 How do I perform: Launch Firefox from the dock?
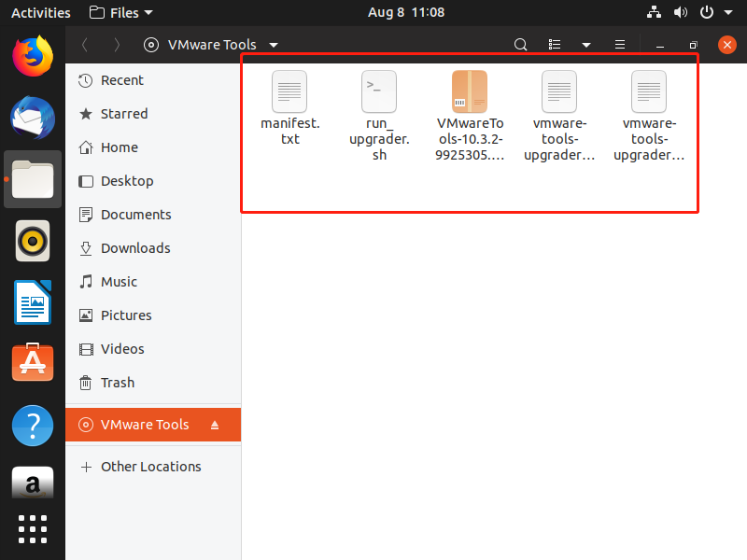[x=33, y=56]
